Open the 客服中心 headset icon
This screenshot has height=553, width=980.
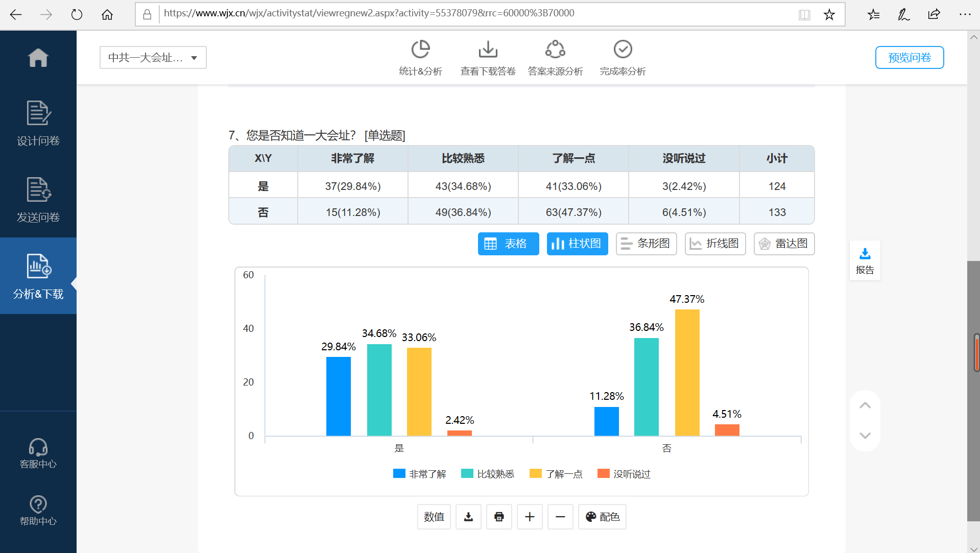click(x=38, y=448)
